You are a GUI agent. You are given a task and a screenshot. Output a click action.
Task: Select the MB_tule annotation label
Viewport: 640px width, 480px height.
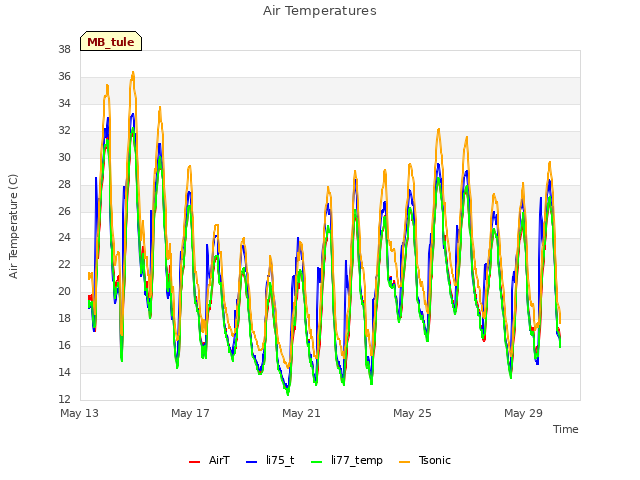[x=111, y=41]
